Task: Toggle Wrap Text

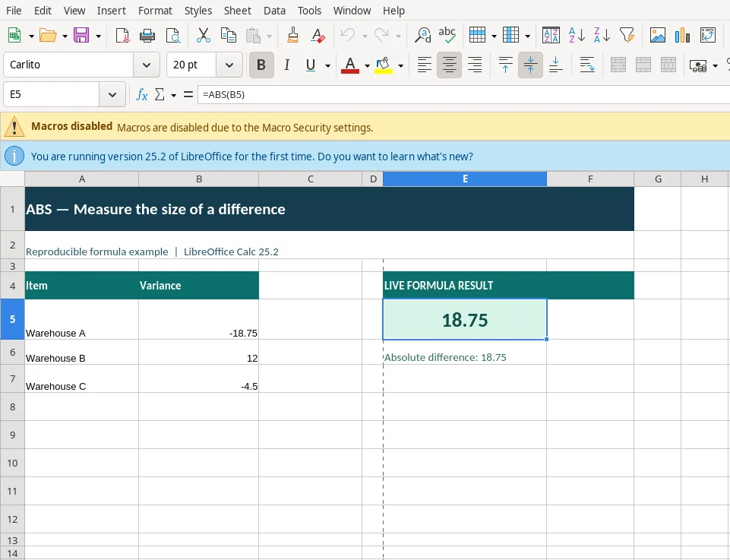Action: [587, 65]
